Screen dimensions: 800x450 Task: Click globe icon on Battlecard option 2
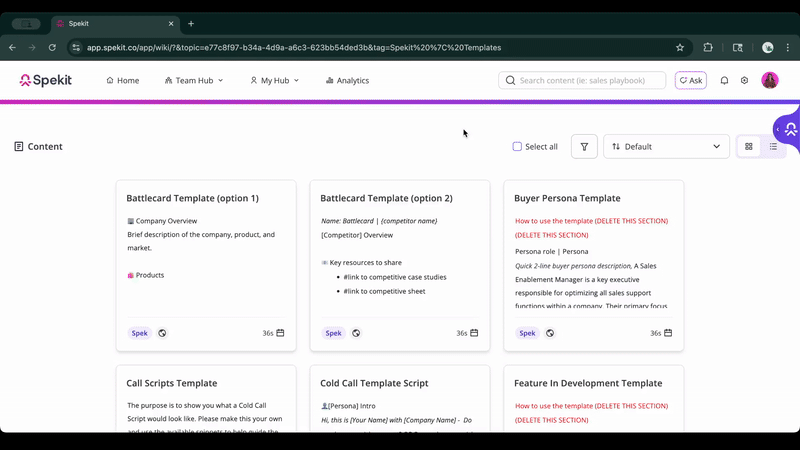(356, 333)
